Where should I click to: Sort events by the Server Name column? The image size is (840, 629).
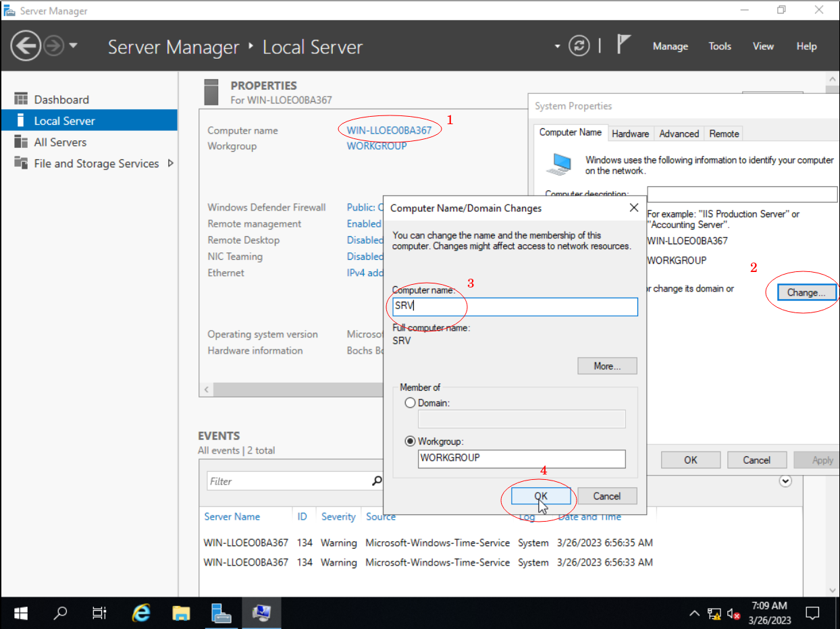click(232, 516)
